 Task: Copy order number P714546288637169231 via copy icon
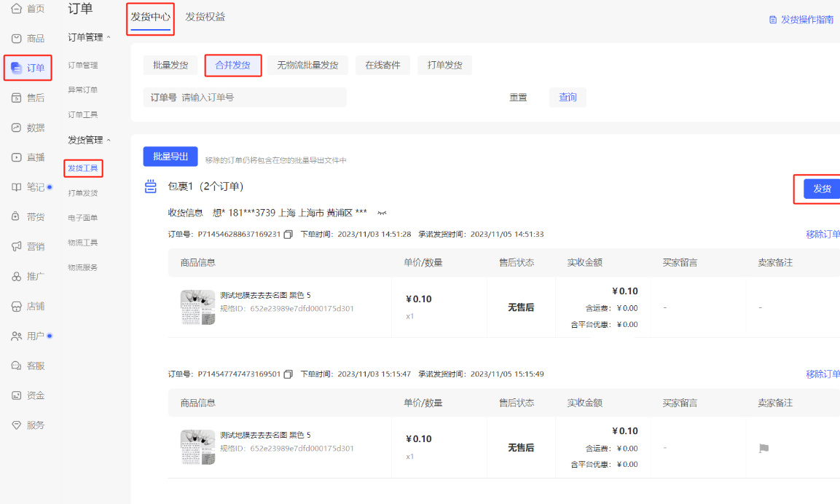[x=288, y=234]
